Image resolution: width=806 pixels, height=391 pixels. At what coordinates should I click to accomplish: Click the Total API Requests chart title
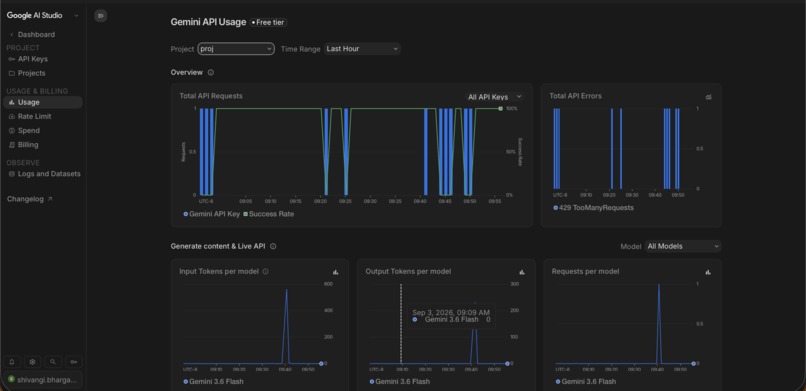211,96
